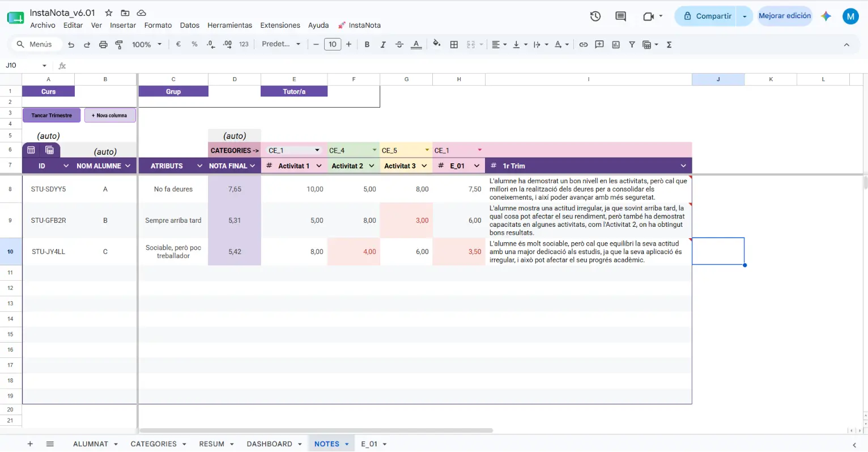Add a comment from toolbar
Image resolution: width=868 pixels, height=452 pixels.
[599, 44]
